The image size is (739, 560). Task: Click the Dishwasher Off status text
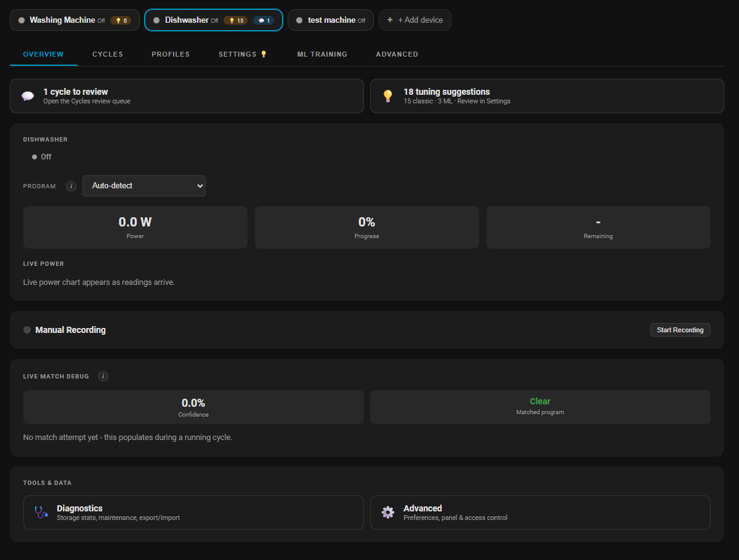coord(46,157)
